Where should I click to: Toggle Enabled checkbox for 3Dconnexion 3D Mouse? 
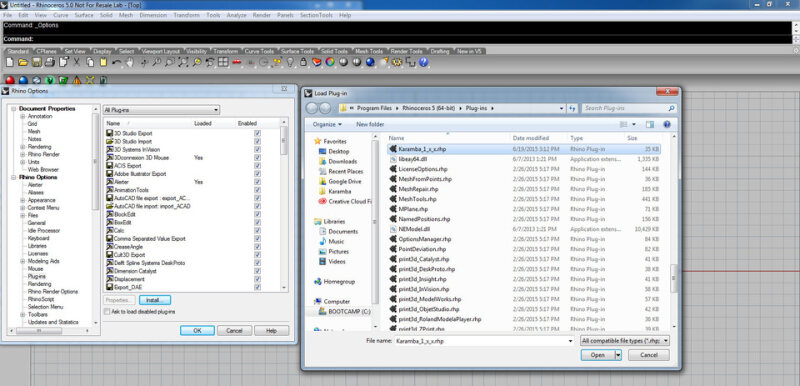click(257, 158)
